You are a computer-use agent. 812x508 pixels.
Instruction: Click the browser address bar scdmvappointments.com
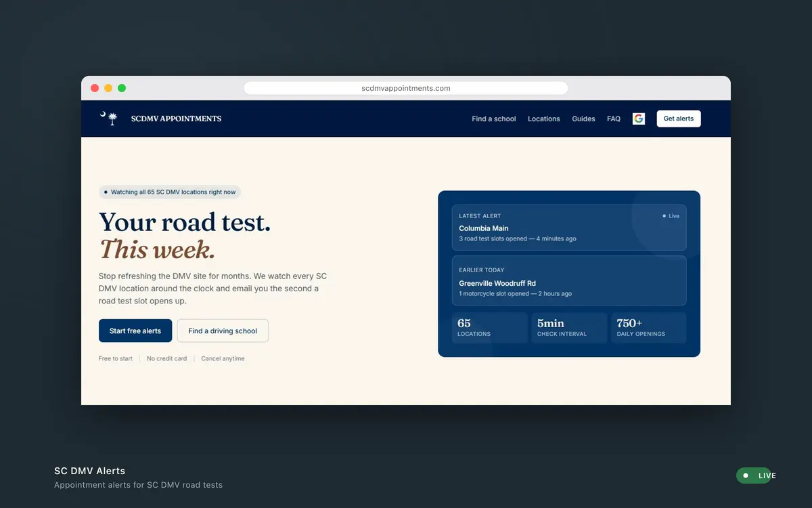[406, 88]
